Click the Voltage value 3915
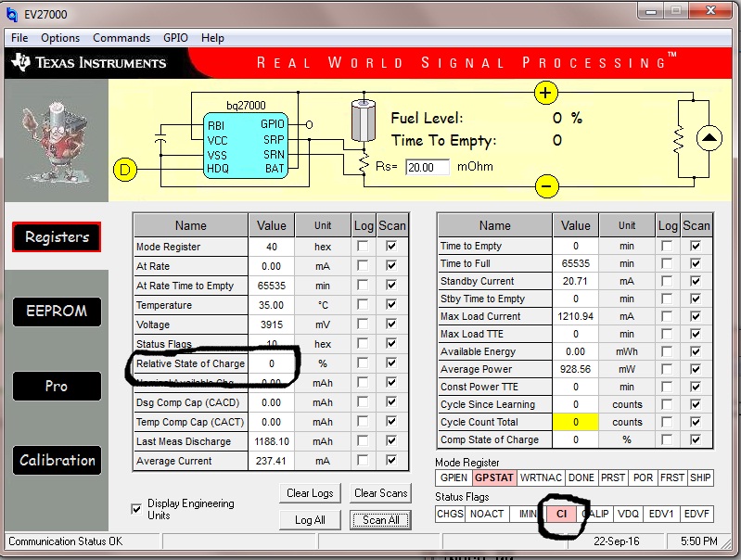The width and height of the screenshot is (741, 560). pyautogui.click(x=271, y=325)
